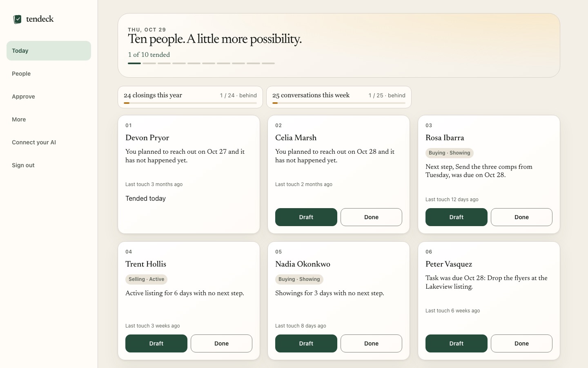
Task: Mark Nadia Okonkwo as Done
Action: (371, 343)
